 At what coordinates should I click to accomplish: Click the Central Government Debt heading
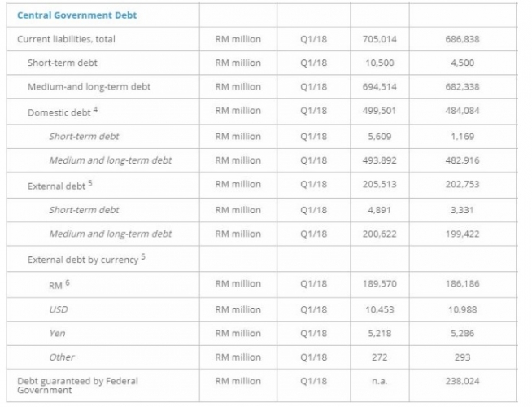[77, 15]
